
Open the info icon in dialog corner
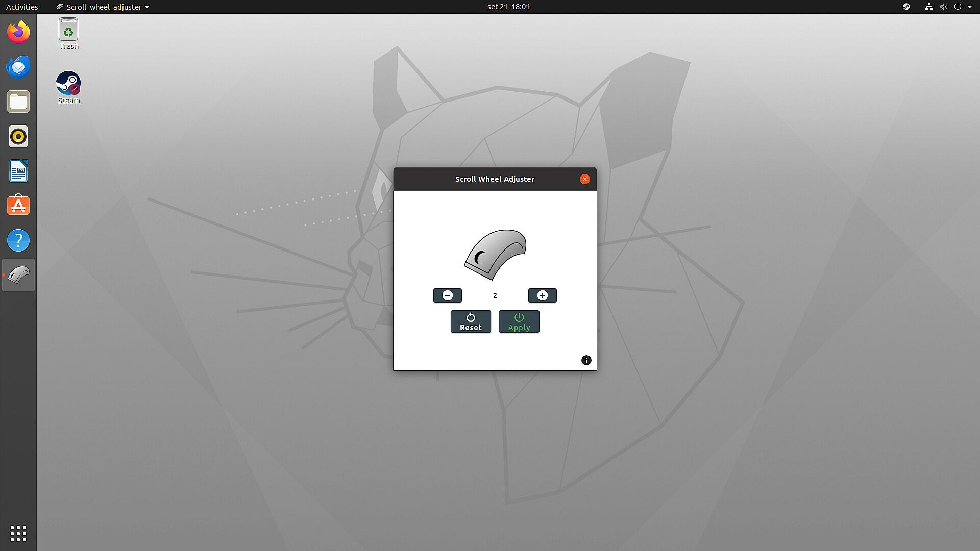[586, 360]
